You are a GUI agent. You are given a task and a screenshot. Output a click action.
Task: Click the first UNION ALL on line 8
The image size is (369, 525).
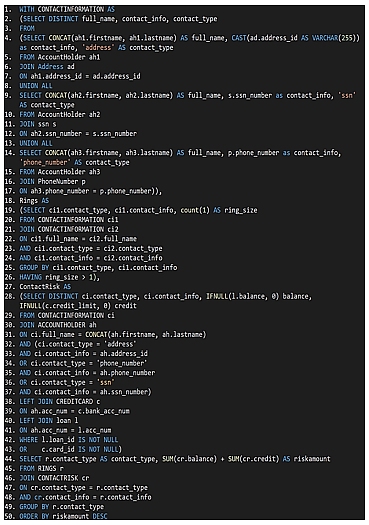coord(36,86)
